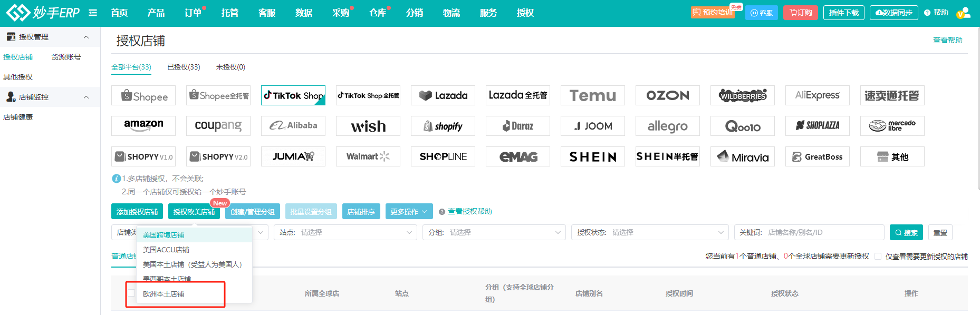Select the Alibaba platform logo

coord(293,126)
